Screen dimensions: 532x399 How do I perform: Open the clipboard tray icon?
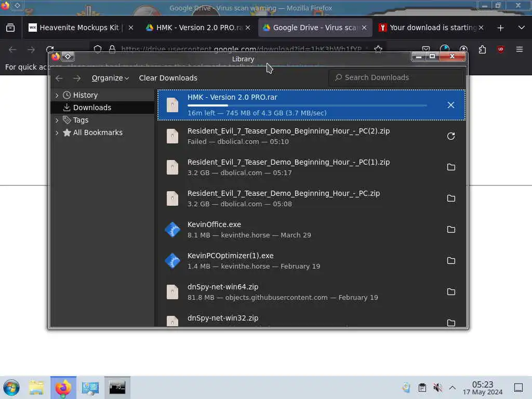pyautogui.click(x=422, y=388)
